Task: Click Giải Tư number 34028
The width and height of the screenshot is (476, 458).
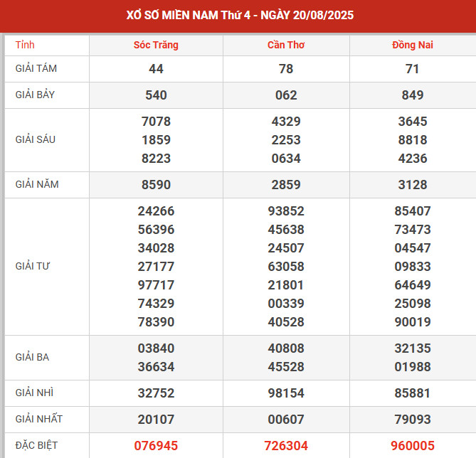Action: point(156,248)
